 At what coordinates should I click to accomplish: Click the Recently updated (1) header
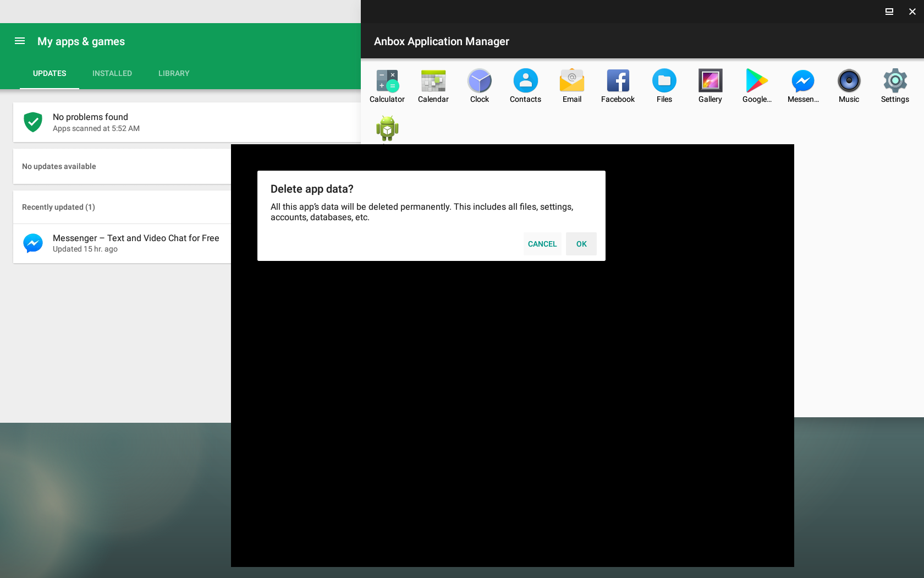click(58, 207)
